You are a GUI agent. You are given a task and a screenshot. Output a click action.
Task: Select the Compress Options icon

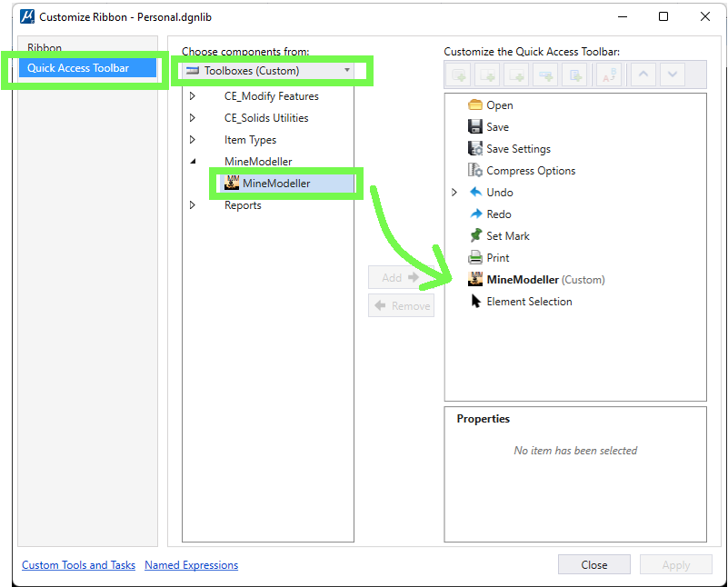point(475,171)
